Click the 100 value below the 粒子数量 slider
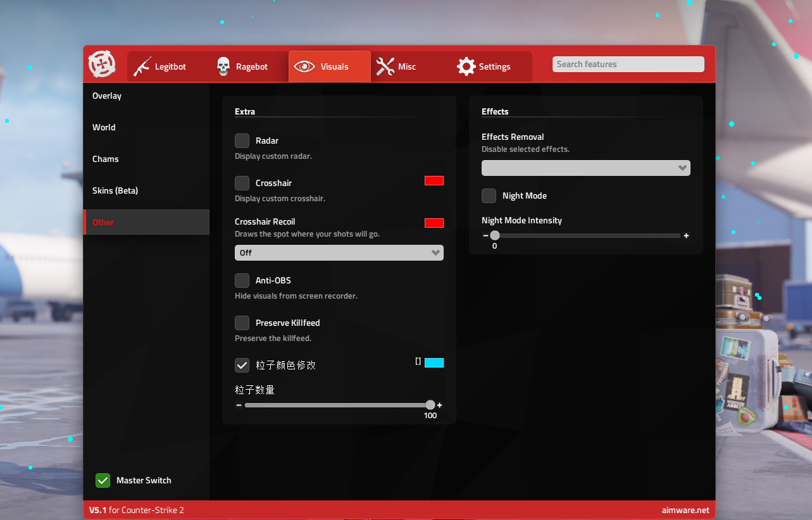 430,416
